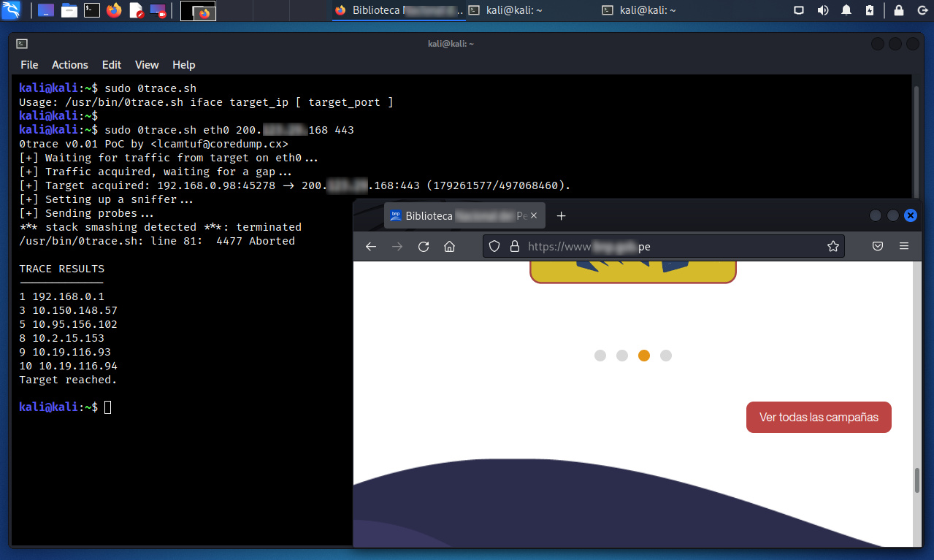The width and height of the screenshot is (934, 560).
Task: Open the Firefox hamburger application menu
Action: pos(904,247)
